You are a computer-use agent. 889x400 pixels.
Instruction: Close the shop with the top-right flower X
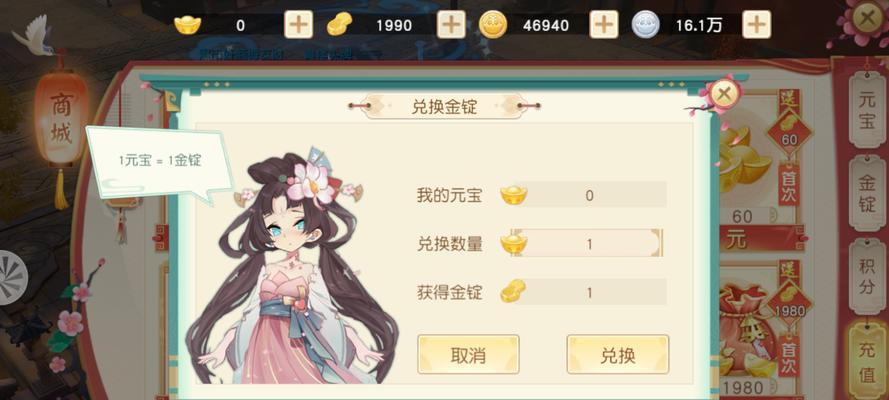[868, 18]
